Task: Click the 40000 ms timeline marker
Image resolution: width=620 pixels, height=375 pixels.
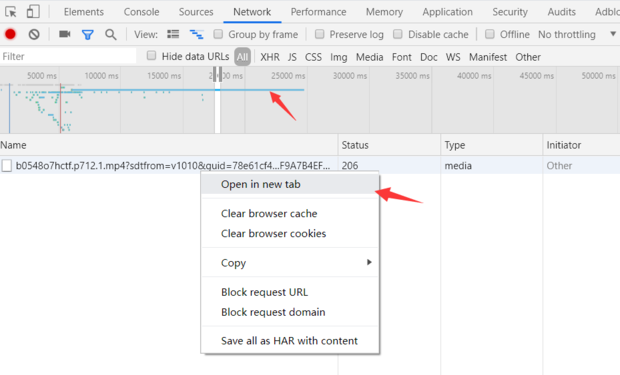Action: tap(474, 76)
